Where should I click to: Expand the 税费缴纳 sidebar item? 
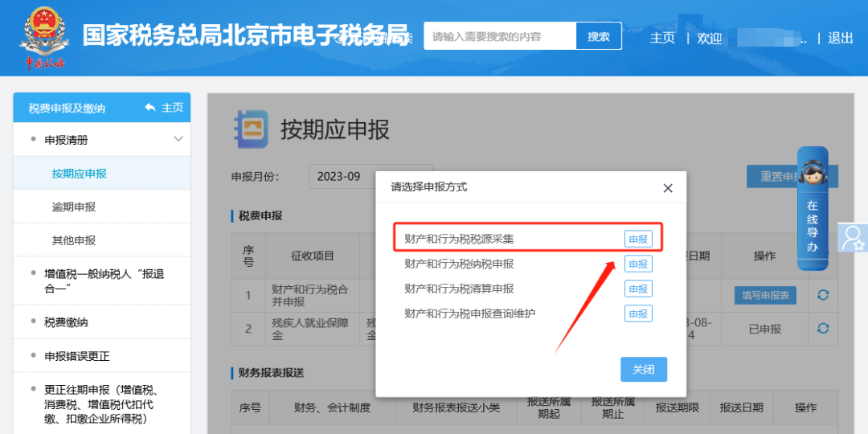click(66, 322)
